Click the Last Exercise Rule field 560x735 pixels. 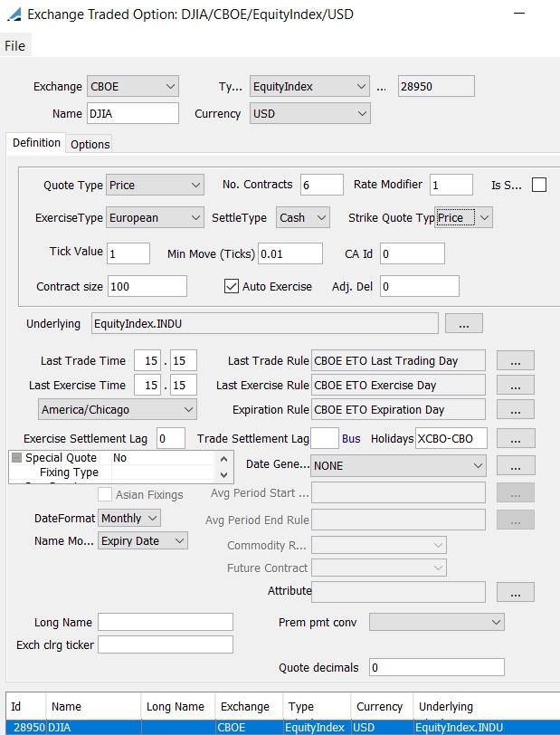point(398,385)
